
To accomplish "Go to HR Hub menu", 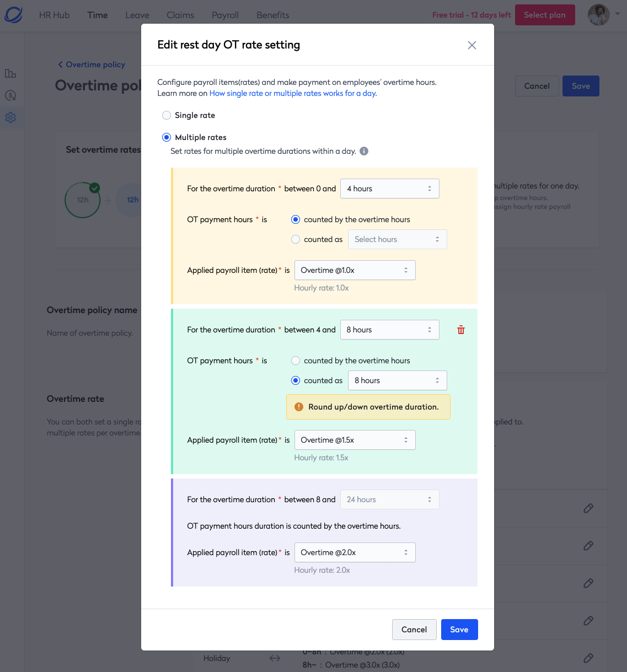I will (55, 15).
